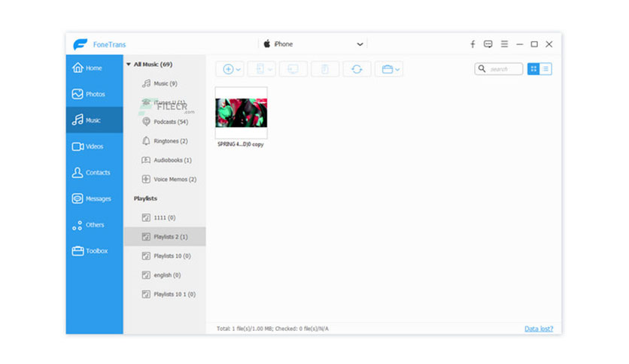Viewport: 629px width, 364px height.
Task: Click the Refresh icon
Action: [x=357, y=69]
